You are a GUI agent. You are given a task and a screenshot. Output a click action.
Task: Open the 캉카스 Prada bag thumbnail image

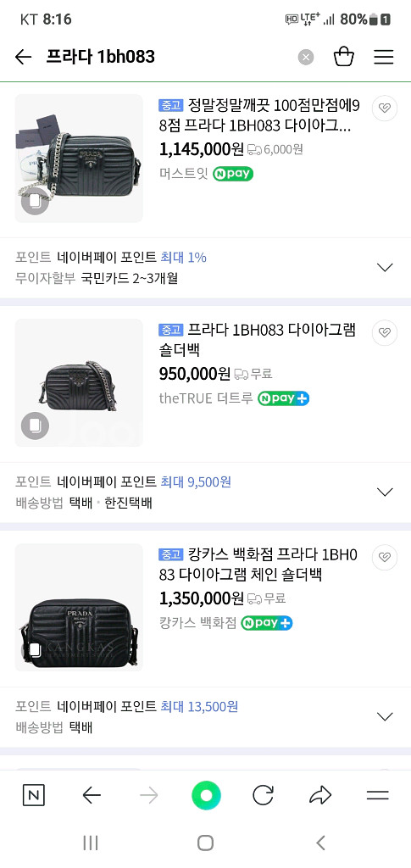coord(79,607)
